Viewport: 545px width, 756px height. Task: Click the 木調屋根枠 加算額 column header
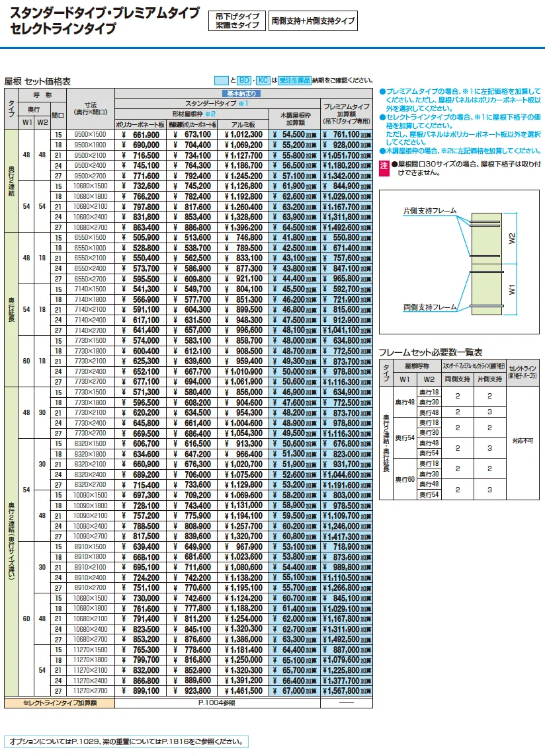(294, 118)
